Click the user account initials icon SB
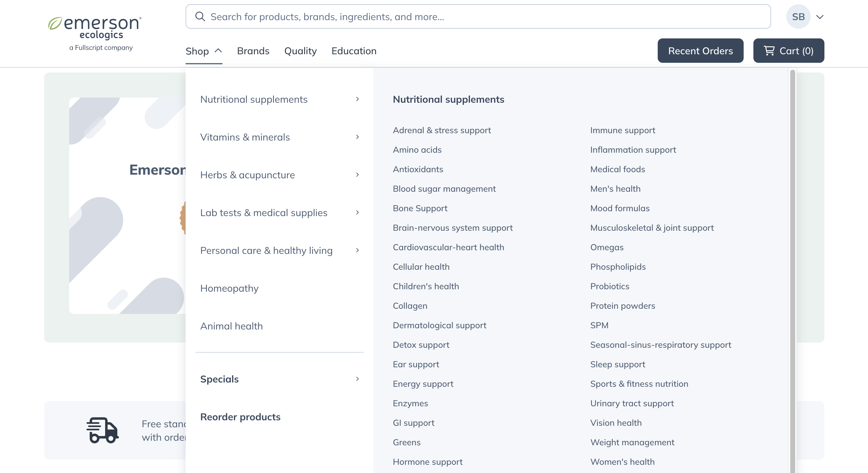The height and width of the screenshot is (473, 868). (x=798, y=16)
